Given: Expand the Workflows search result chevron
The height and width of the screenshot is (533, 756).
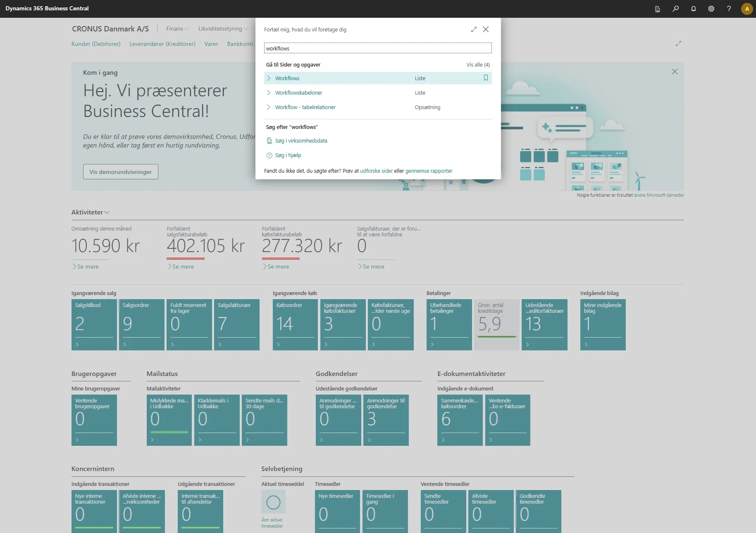Looking at the screenshot, I should click(269, 78).
